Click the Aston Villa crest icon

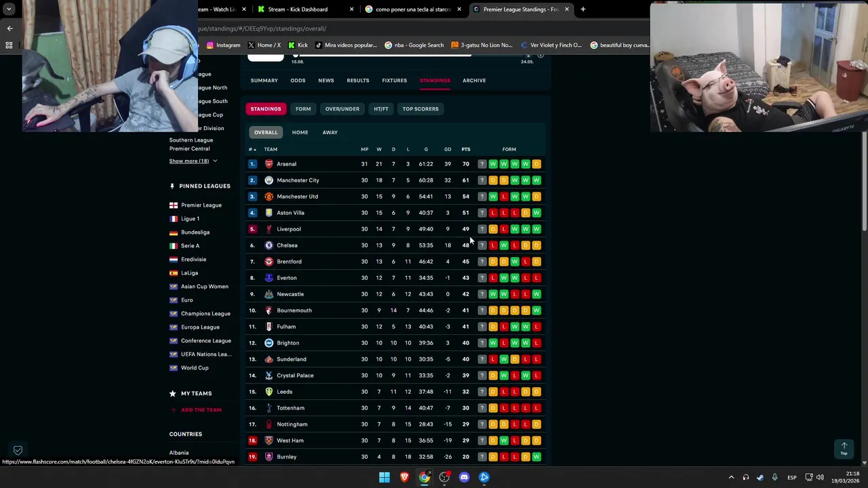click(269, 213)
